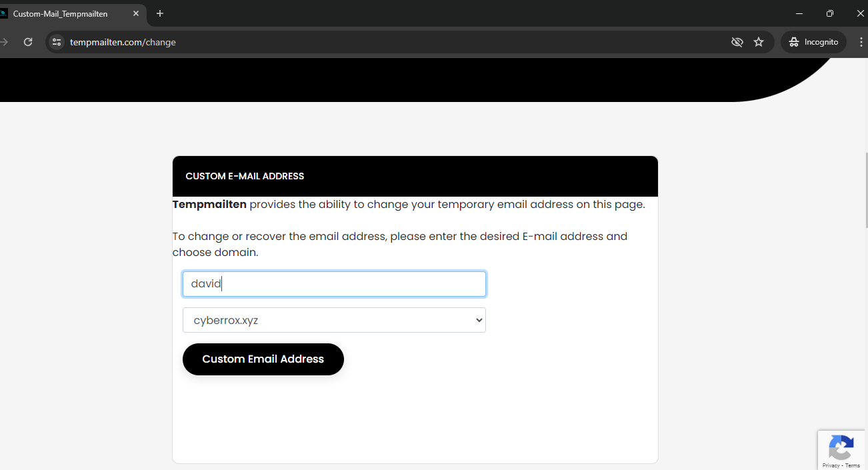Image resolution: width=868 pixels, height=470 pixels.
Task: Click the Custom Email Address button
Action: [263, 359]
